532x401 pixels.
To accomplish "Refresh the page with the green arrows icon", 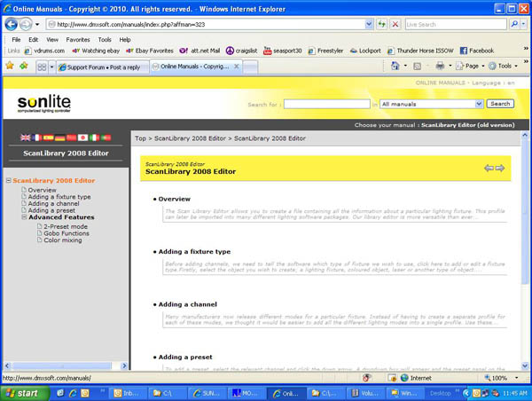I will coord(382,25).
